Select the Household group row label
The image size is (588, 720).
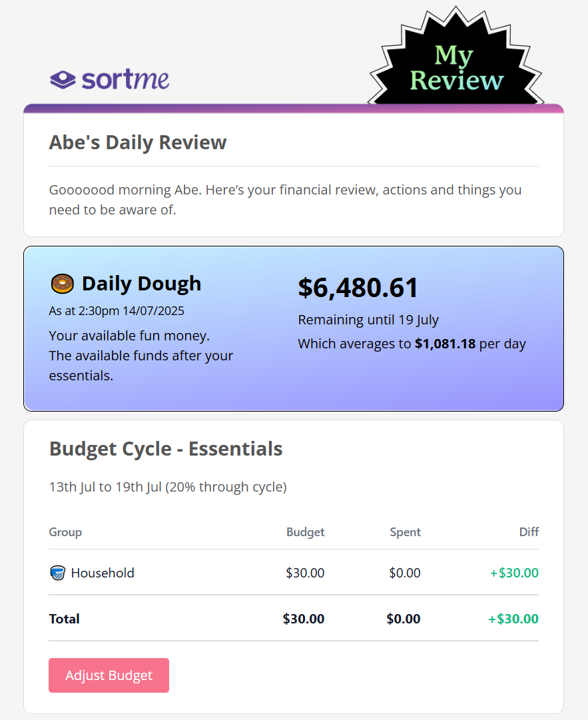tap(103, 573)
